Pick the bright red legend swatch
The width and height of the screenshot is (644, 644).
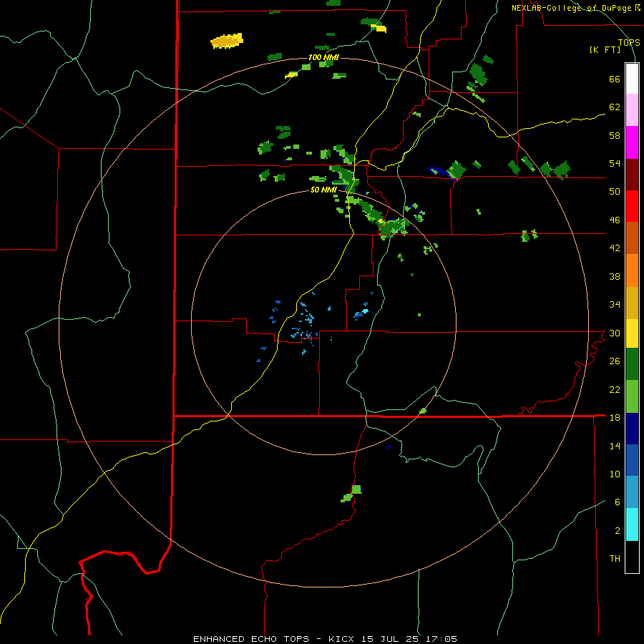[x=632, y=206]
